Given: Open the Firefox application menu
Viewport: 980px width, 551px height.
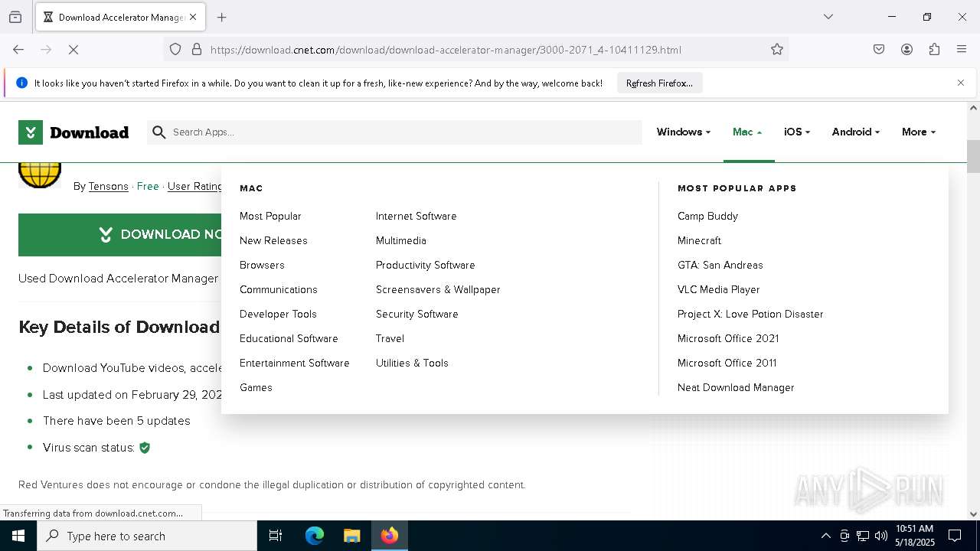Looking at the screenshot, I should coord(962,50).
